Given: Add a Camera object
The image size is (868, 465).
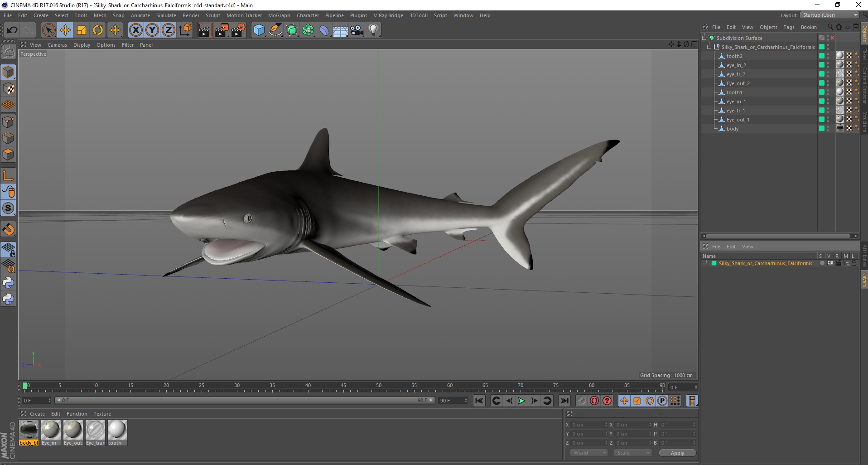Looking at the screenshot, I should pos(357,30).
